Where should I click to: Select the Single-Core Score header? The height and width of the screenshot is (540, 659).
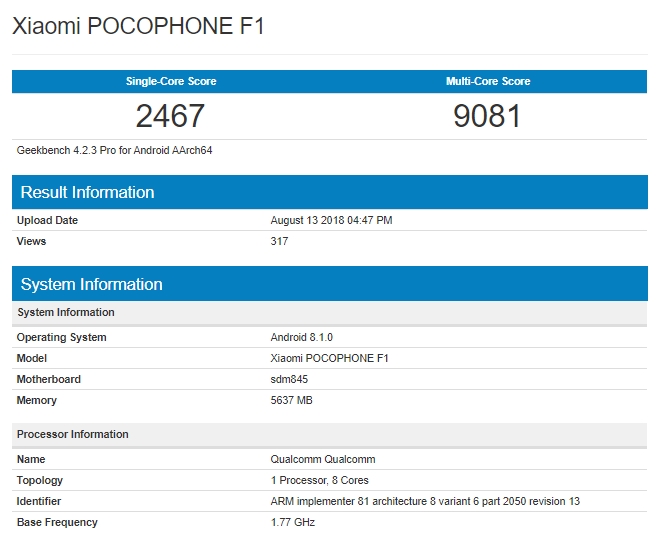click(171, 81)
